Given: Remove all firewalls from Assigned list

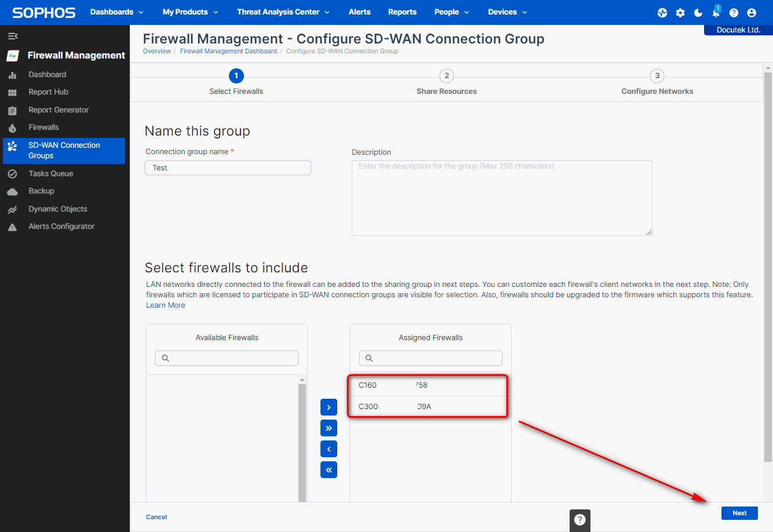Looking at the screenshot, I should click(x=329, y=470).
